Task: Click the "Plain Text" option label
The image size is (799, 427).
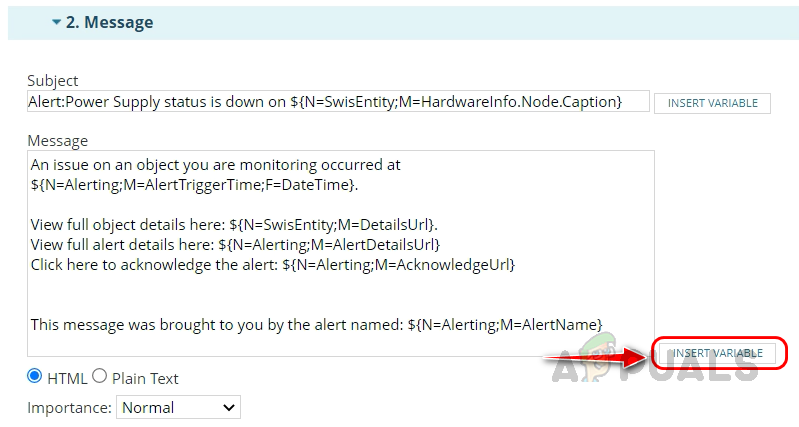Action: (145, 378)
